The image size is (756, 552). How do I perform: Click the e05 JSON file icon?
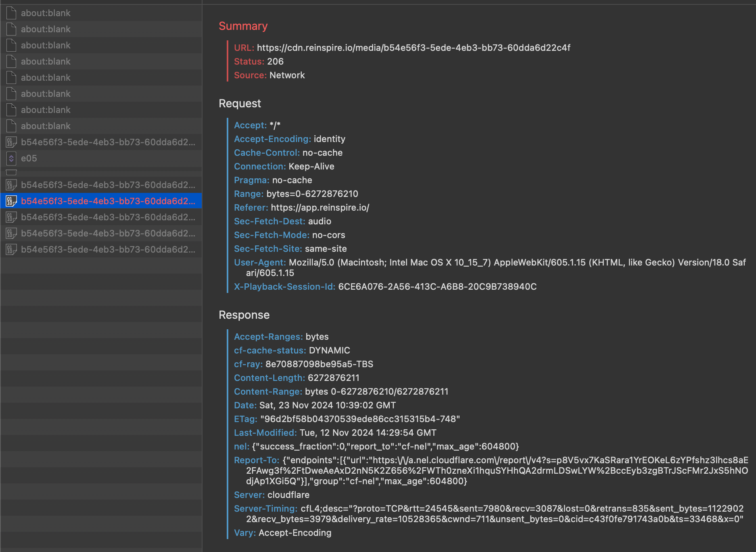[x=11, y=159]
